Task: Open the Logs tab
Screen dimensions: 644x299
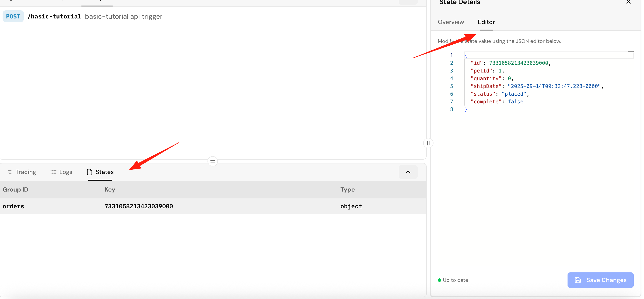Action: pyautogui.click(x=61, y=172)
